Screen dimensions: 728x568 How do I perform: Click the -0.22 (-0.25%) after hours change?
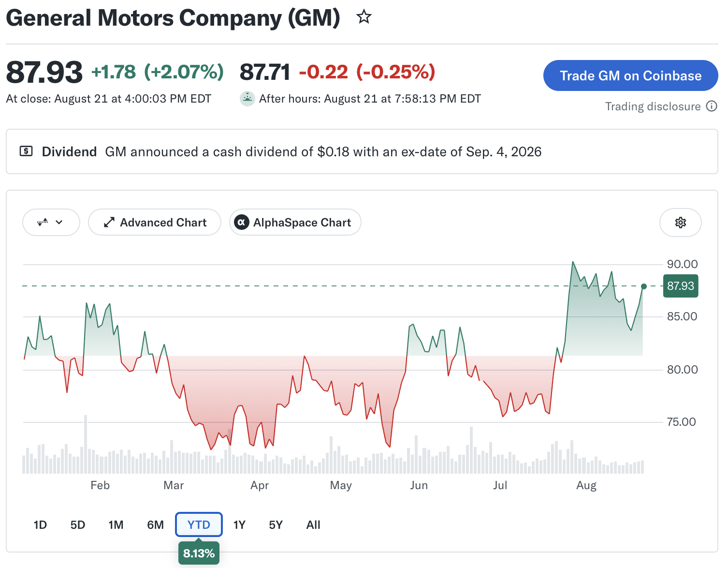point(367,72)
